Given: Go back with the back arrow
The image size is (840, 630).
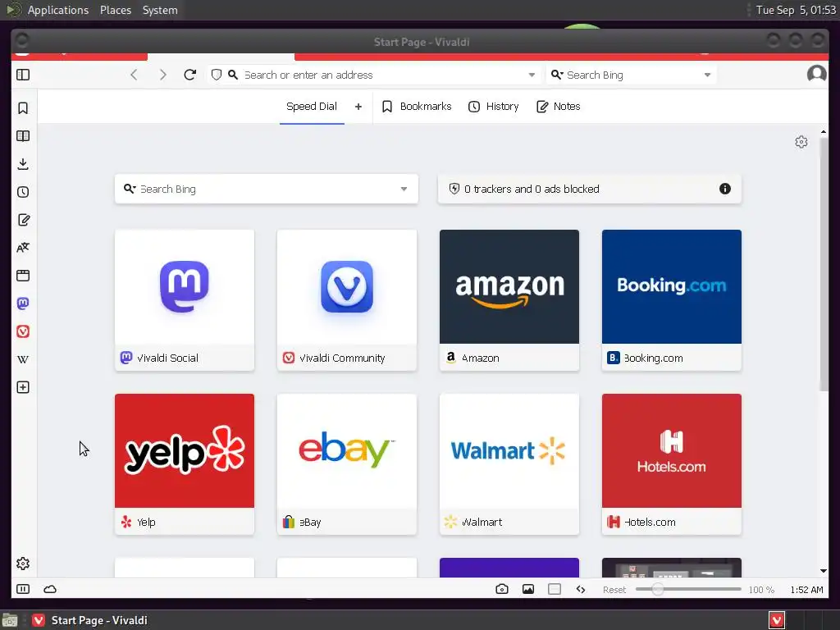Looking at the screenshot, I should 134,75.
